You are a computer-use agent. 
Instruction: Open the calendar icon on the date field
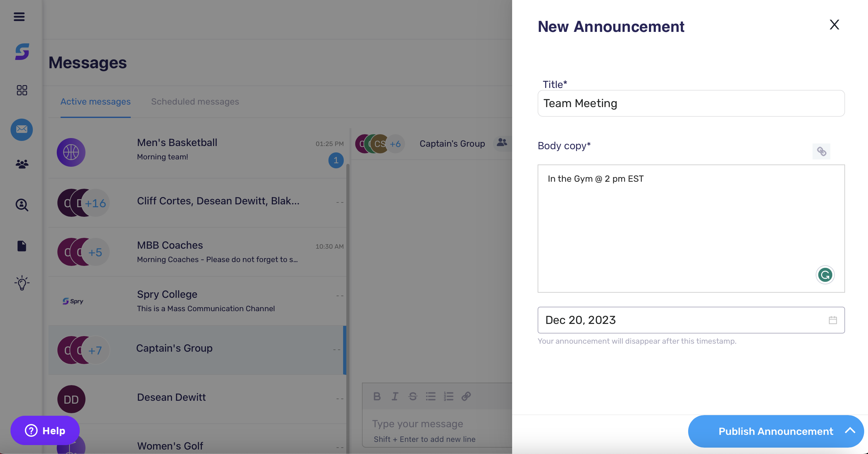[833, 320]
